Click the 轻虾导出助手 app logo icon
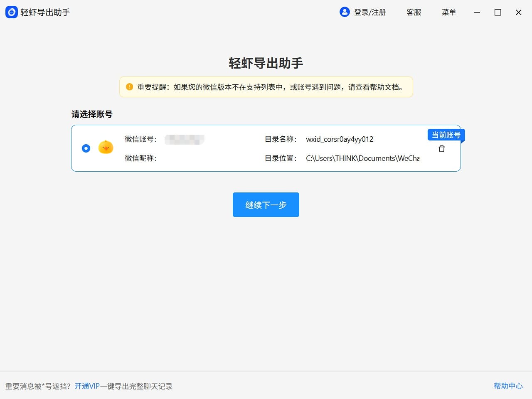This screenshot has width=532, height=399. (11, 12)
